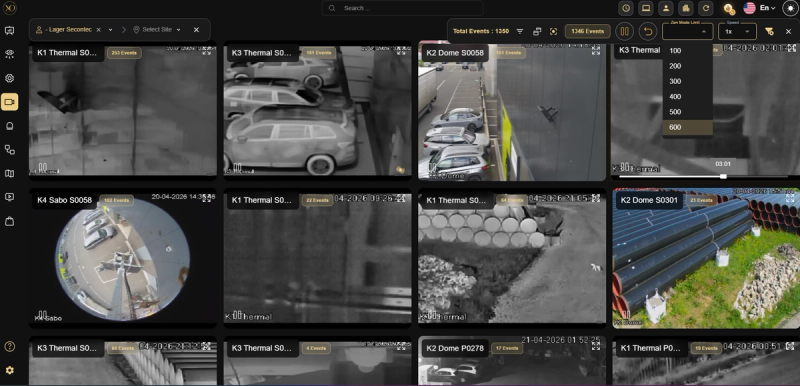Open the En language dropdown
The height and width of the screenshot is (386, 800).
[x=767, y=8]
